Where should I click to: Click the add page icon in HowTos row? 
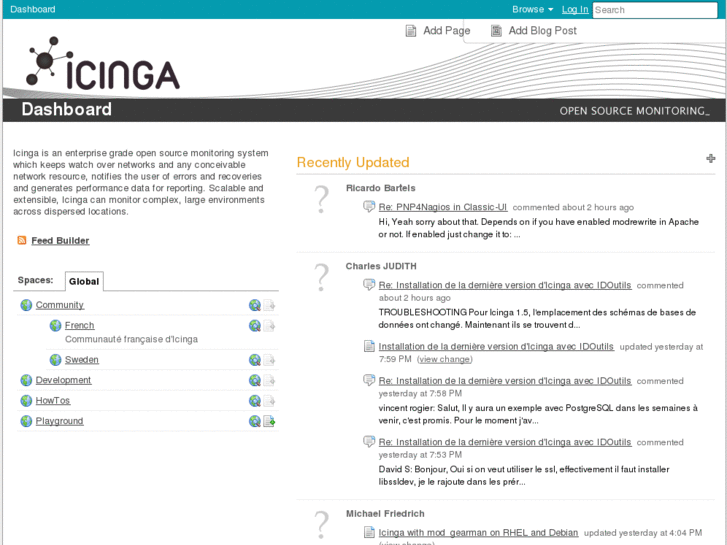click(269, 401)
